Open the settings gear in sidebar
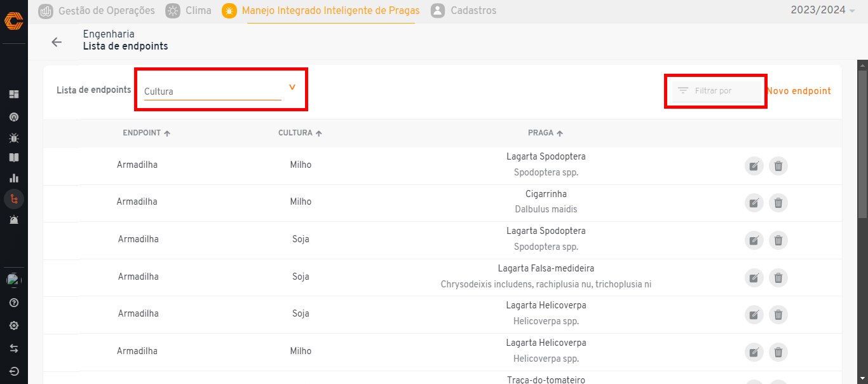This screenshot has height=384, width=868. (x=14, y=326)
